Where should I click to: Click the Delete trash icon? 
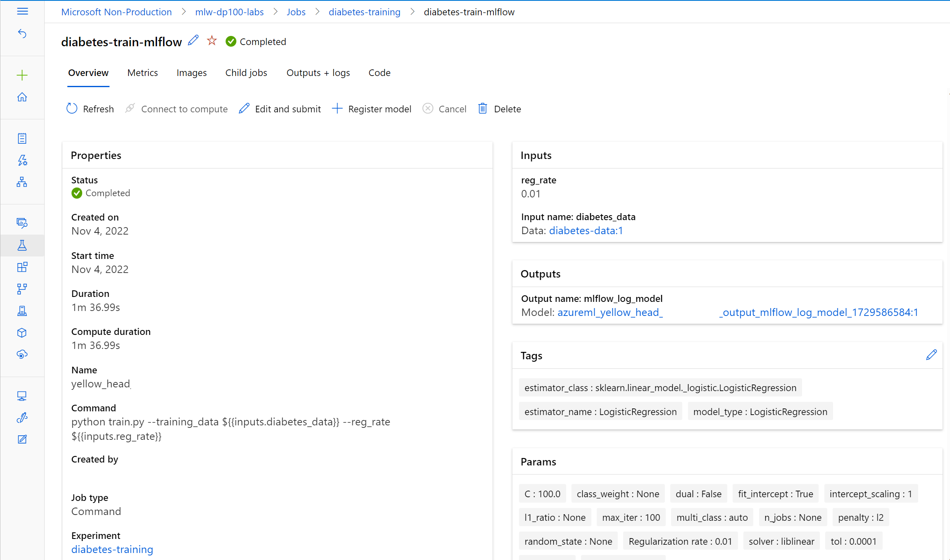point(482,109)
